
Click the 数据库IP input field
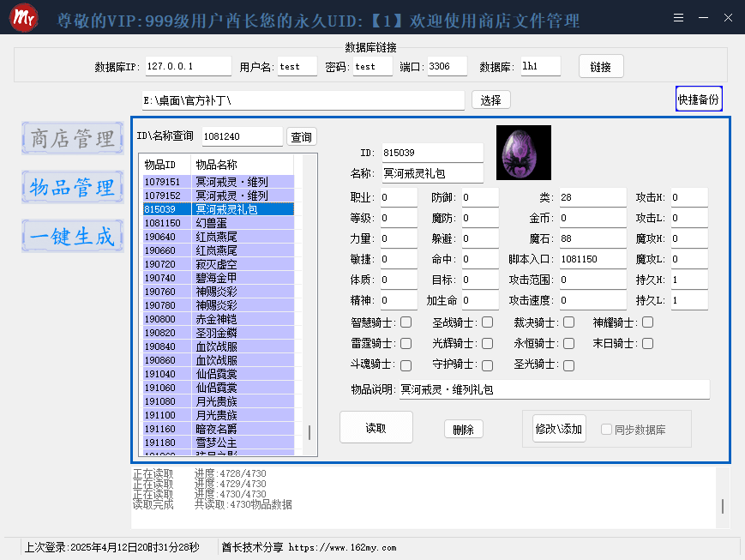click(188, 67)
